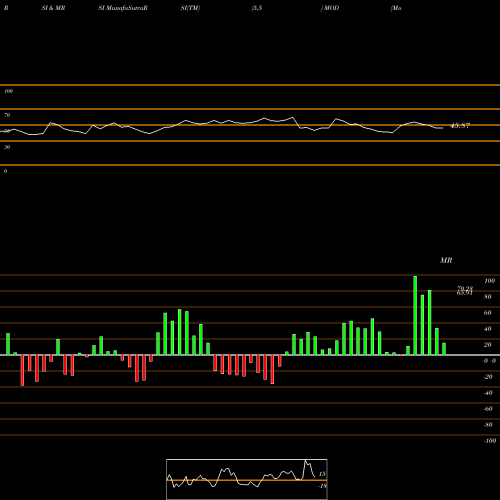Click the RSI current value label 45.87

(x=460, y=126)
